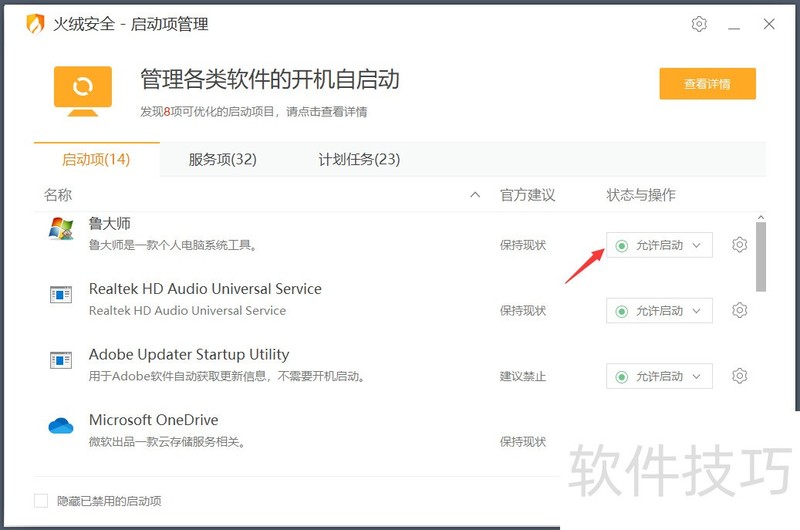Click 状态与操作 column header
Screen dimensions: 800x530
(x=641, y=195)
